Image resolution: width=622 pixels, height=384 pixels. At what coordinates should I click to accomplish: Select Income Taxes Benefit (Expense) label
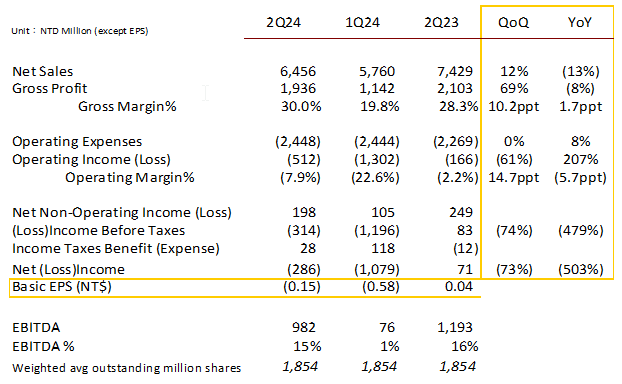(x=116, y=248)
